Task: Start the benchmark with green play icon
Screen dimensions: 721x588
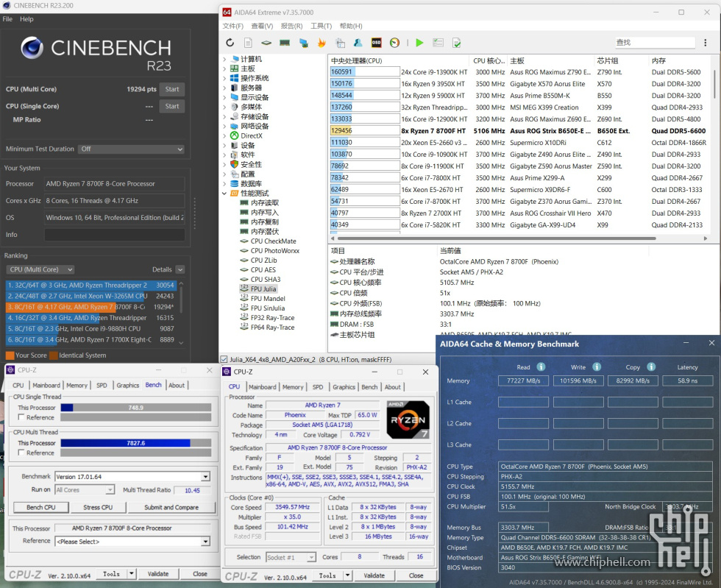Action: (419, 43)
